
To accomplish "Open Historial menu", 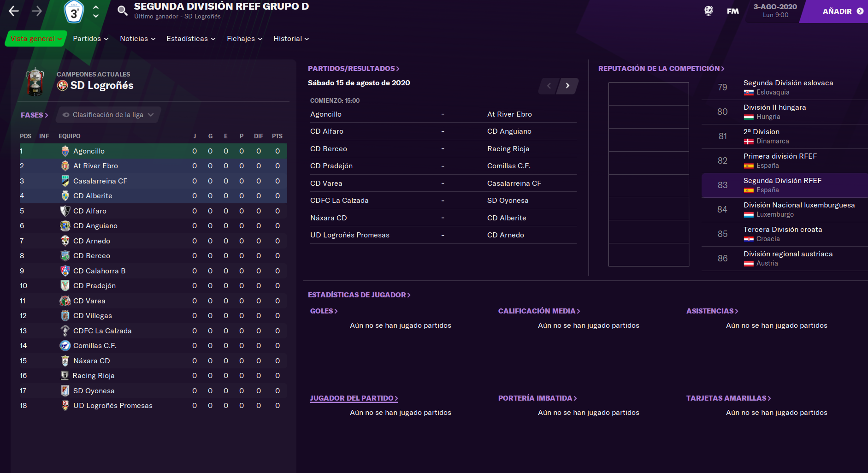I will coord(291,39).
